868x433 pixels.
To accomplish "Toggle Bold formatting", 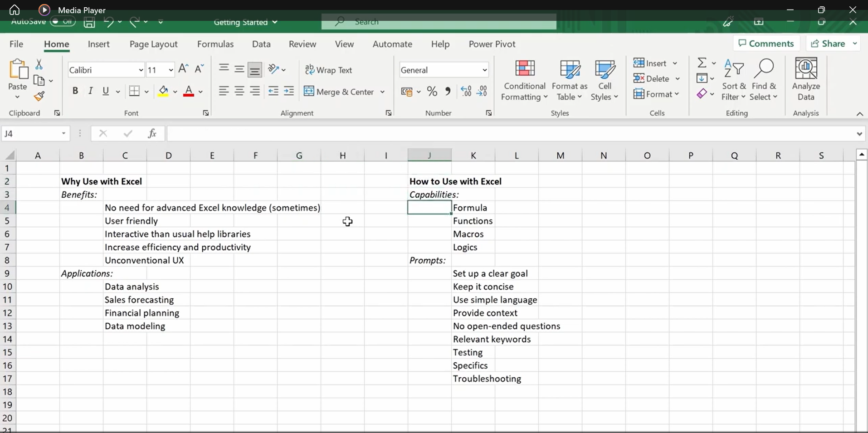I will point(75,91).
